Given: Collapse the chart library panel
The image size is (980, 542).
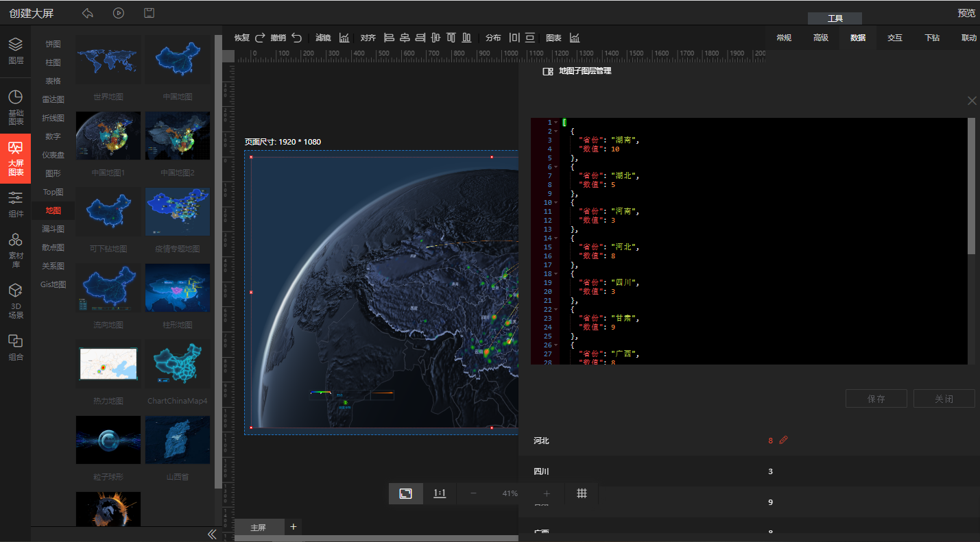Looking at the screenshot, I should click(212, 534).
